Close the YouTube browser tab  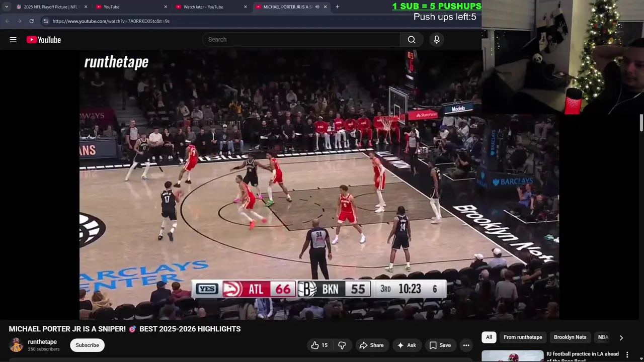coord(166,7)
